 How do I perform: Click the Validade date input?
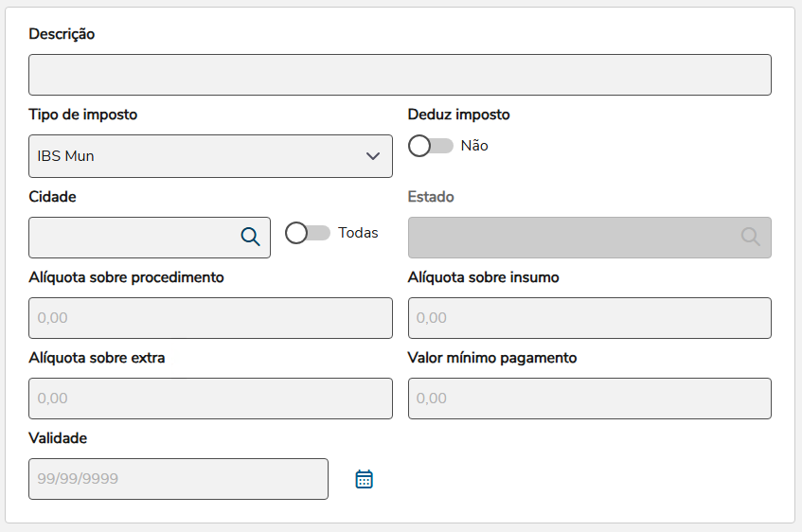tap(178, 479)
